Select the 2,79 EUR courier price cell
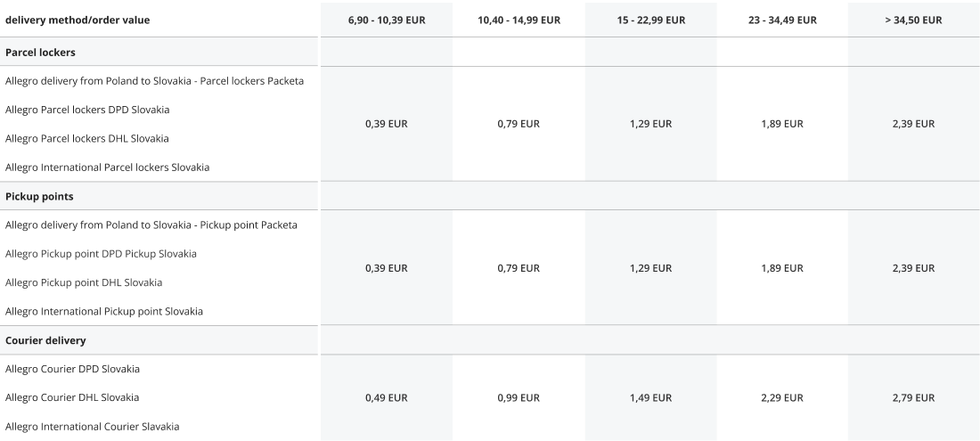This screenshot has height=441, width=980. coord(913,397)
